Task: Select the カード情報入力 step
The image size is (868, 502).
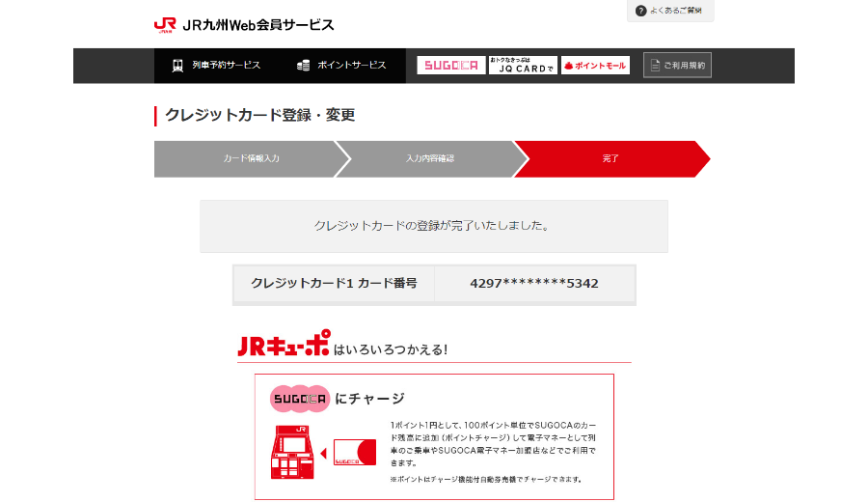Action: click(252, 158)
